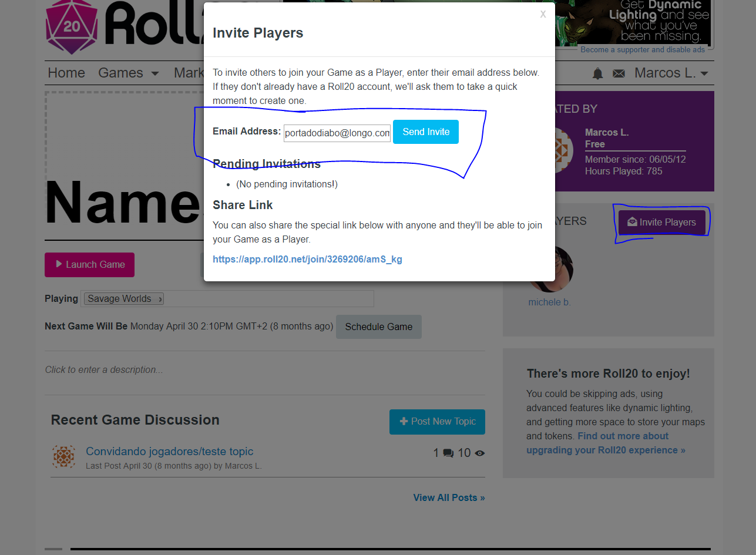Open the Dynamic Lighting ad banner
756x555 pixels.
(632, 22)
